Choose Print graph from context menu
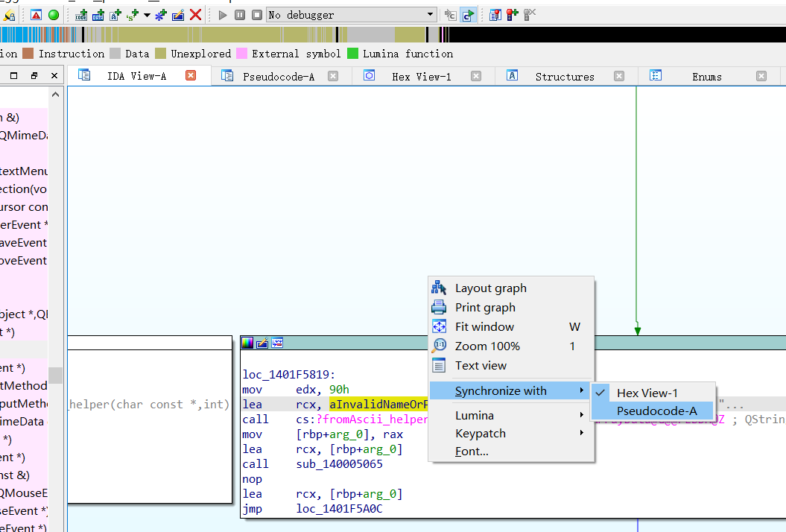786x532 pixels. coord(511,308)
